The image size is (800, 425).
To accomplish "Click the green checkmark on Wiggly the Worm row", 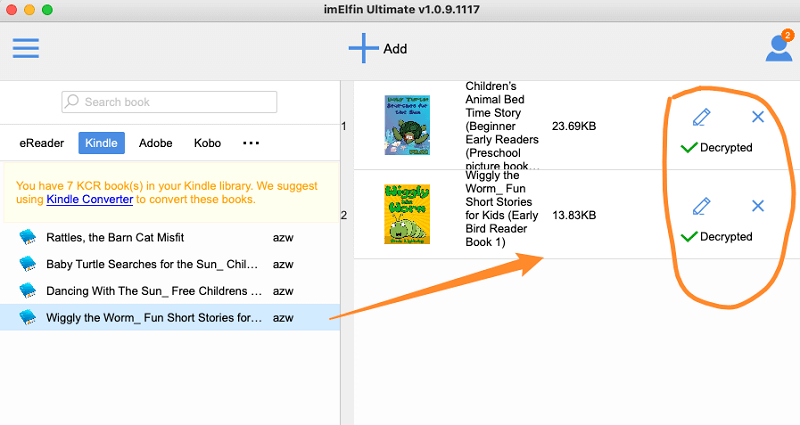I will click(689, 237).
